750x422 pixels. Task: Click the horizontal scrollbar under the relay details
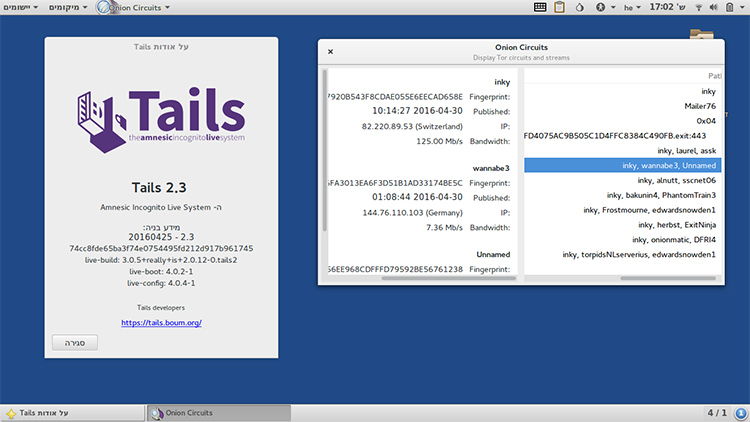point(449,278)
